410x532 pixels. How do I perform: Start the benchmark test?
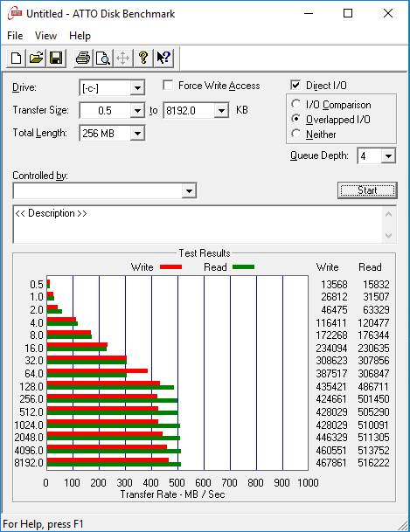pyautogui.click(x=367, y=190)
